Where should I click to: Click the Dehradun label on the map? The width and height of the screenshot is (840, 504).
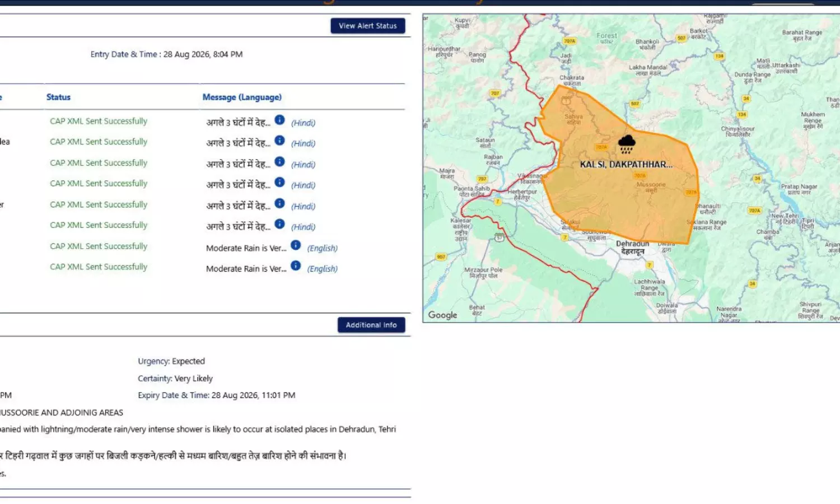tap(633, 248)
